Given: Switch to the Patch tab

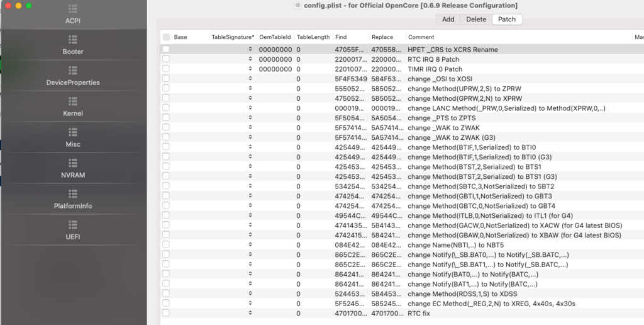Looking at the screenshot, I should tap(506, 20).
